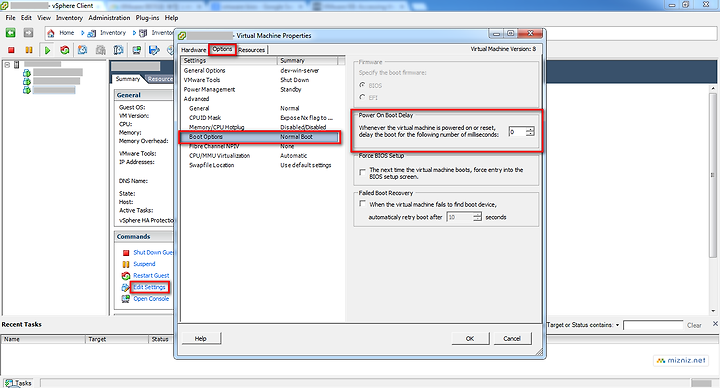
Task: Enable the Failed Boot Recovery checkbox
Action: pos(363,203)
